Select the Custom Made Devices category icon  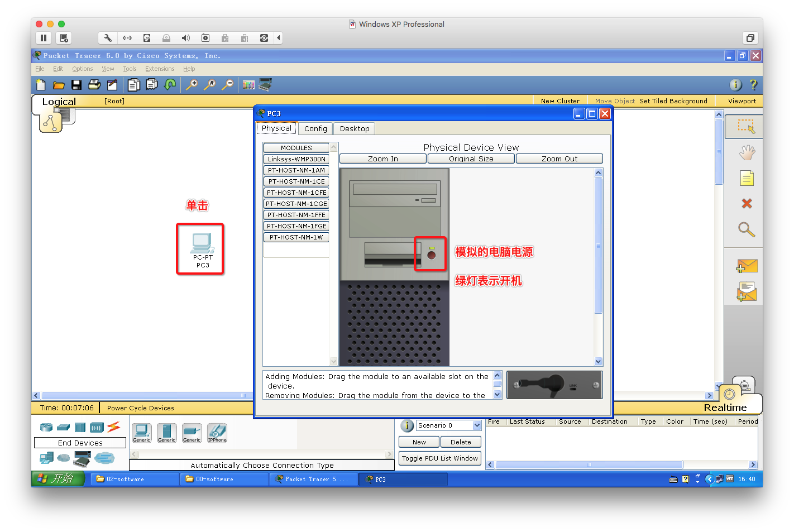pos(82,459)
